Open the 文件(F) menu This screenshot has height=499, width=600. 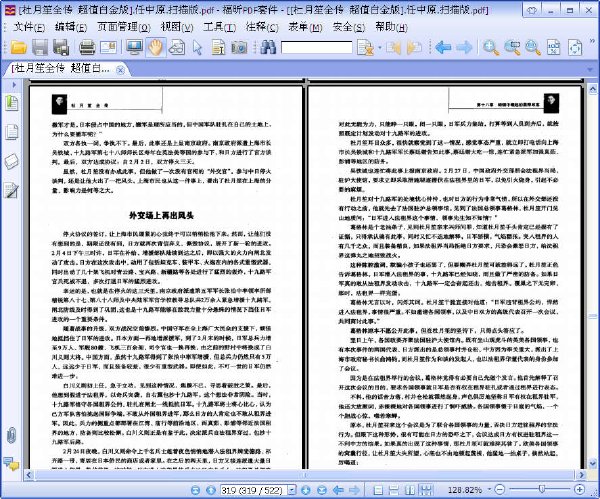[29, 27]
